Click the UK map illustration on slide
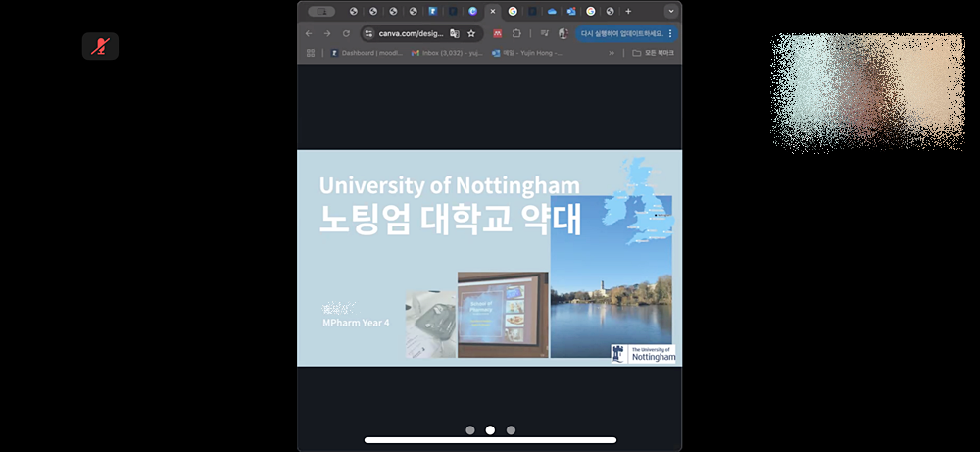Screen dimensions: 980x452 (638, 200)
